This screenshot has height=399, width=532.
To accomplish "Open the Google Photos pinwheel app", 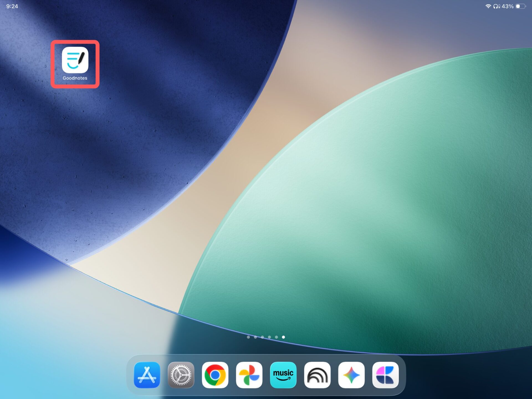I will [249, 375].
